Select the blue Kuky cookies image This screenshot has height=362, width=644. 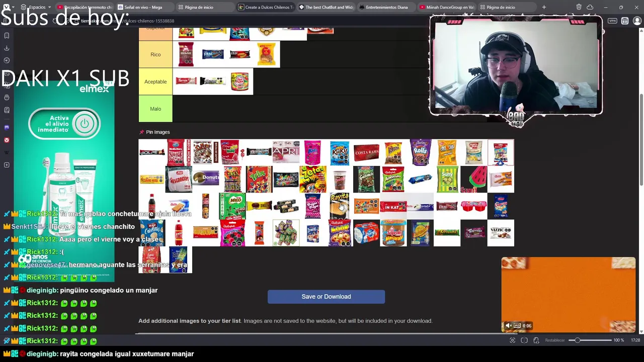(x=340, y=152)
